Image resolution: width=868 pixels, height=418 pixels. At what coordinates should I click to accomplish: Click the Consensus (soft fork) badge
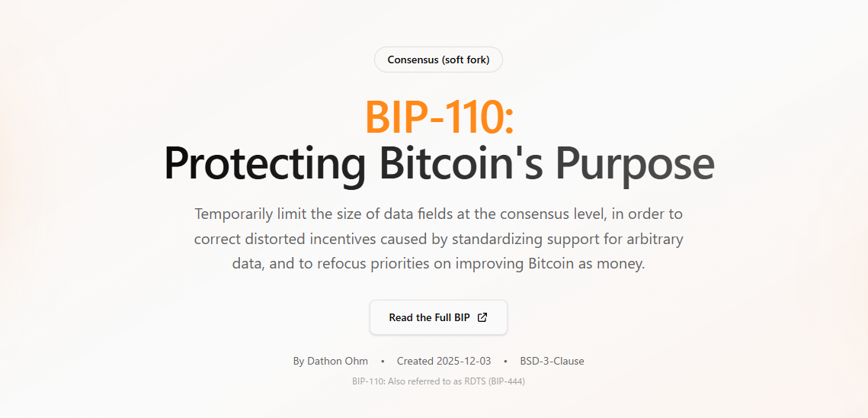(438, 59)
